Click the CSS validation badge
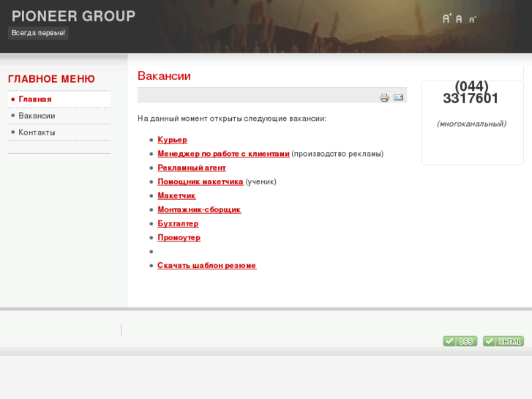The width and height of the screenshot is (532, 399). 460,341
